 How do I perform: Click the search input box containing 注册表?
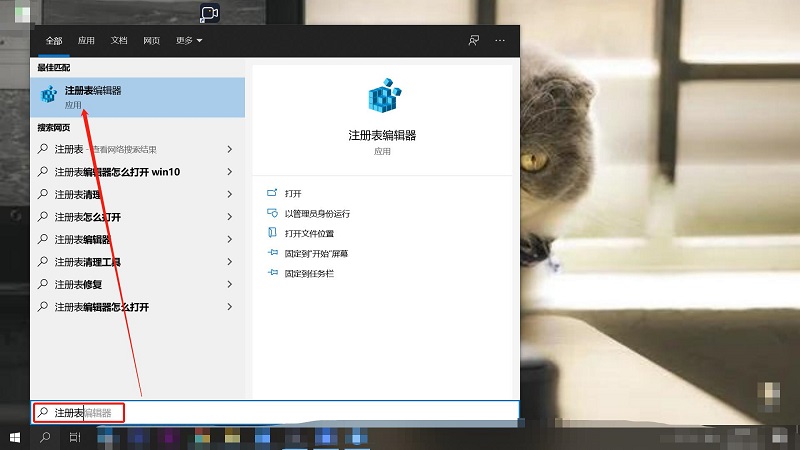coord(300,412)
